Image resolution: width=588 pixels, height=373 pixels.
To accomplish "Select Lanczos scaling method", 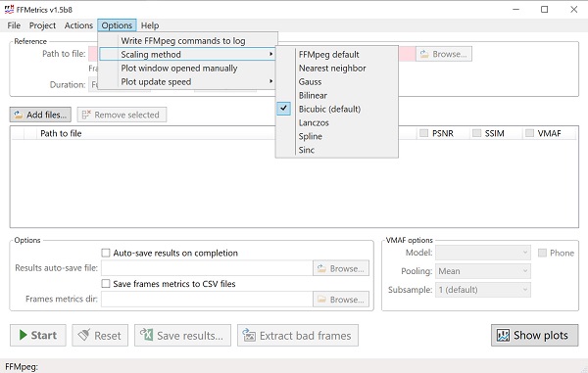I will coord(337,122).
